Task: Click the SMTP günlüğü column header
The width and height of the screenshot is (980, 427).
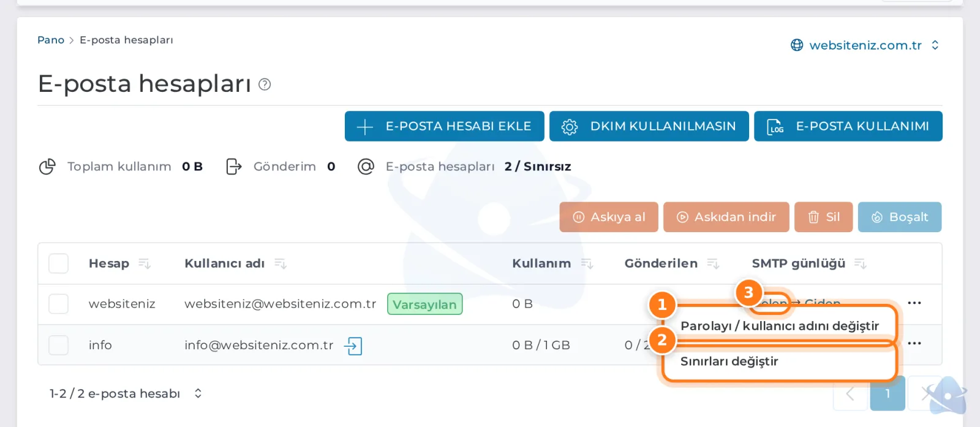Action: 799,263
